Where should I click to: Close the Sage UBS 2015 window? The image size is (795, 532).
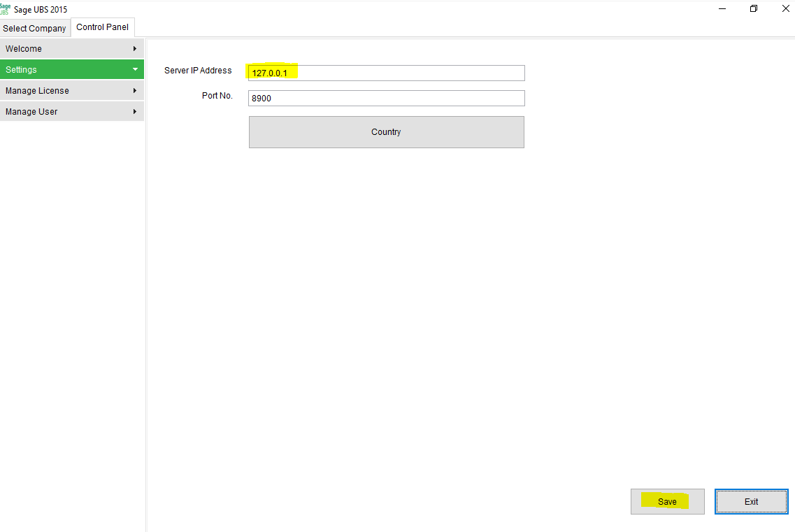click(x=785, y=8)
